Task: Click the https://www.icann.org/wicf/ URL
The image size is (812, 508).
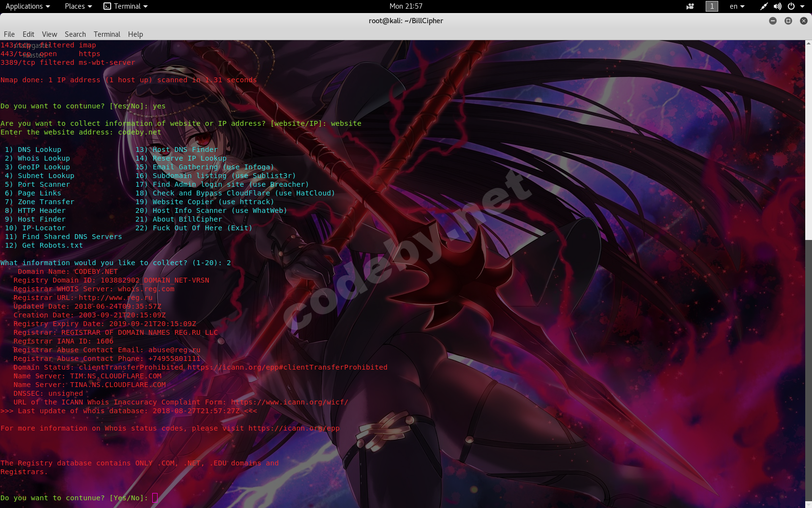Action: point(290,402)
